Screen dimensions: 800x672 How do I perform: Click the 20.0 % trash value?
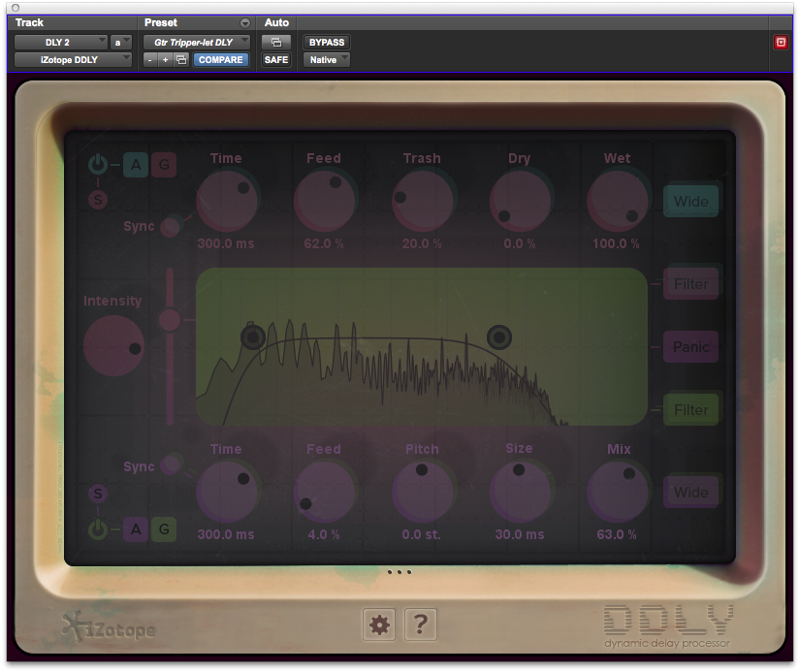[422, 244]
